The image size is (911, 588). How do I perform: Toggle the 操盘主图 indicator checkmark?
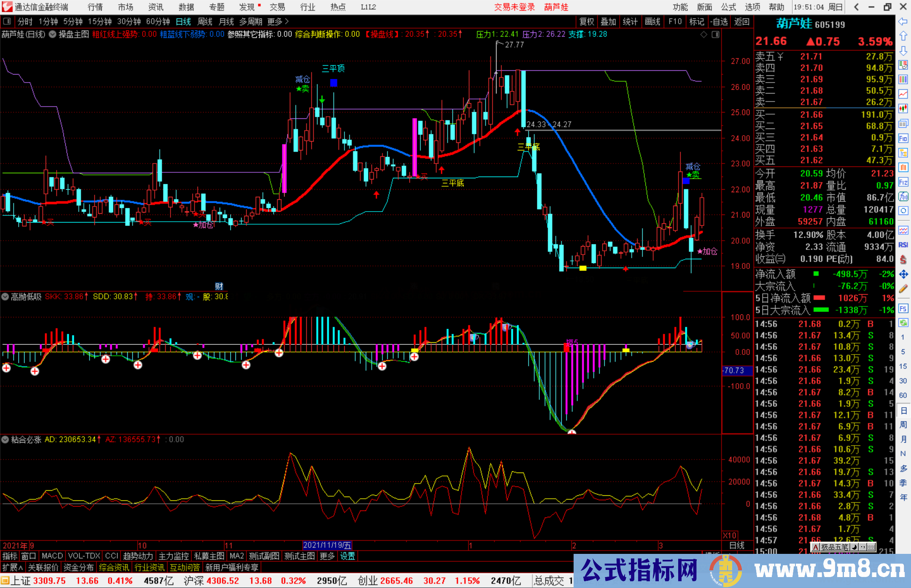click(x=52, y=35)
